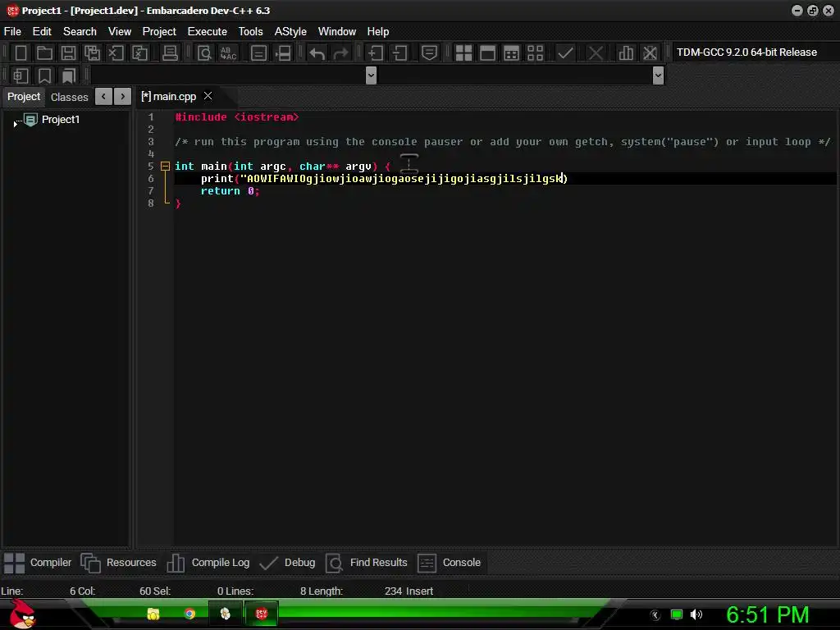Click the line 7 'return 0;' code
The image size is (840, 630).
click(231, 190)
